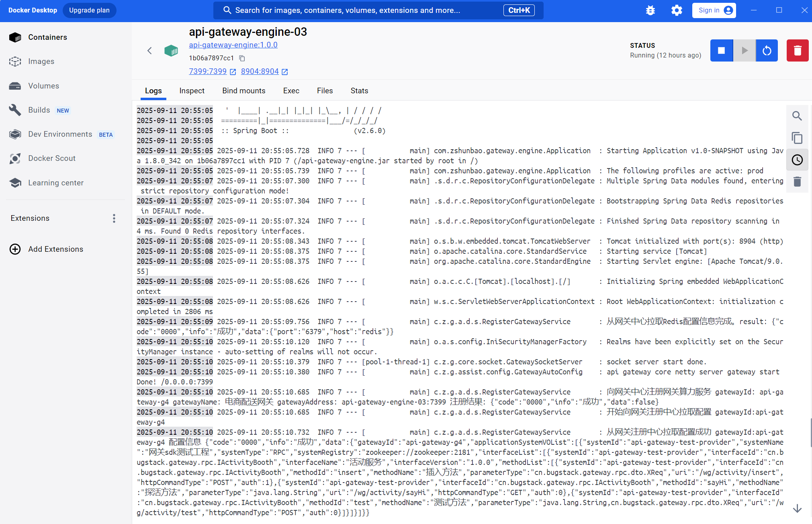Select Add Extensions in sidebar
Image resolution: width=812 pixels, height=524 pixels.
(x=55, y=249)
